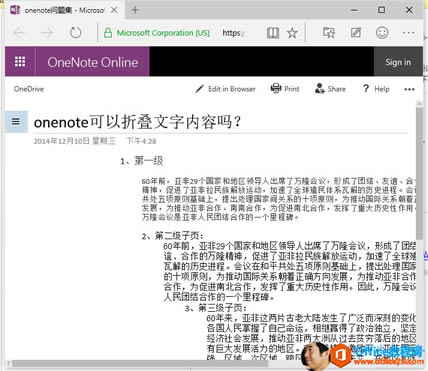Click the OneNote tab favicon icon
This screenshot has height=371, width=428.
(15, 10)
